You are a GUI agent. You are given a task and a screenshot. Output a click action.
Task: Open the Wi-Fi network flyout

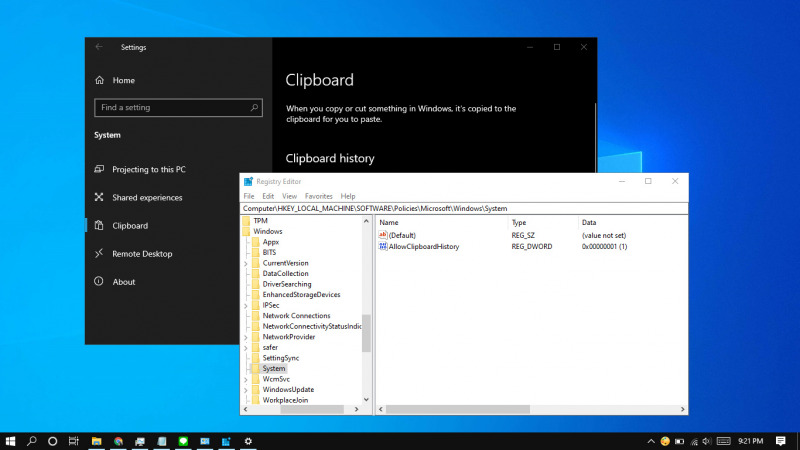click(x=694, y=441)
